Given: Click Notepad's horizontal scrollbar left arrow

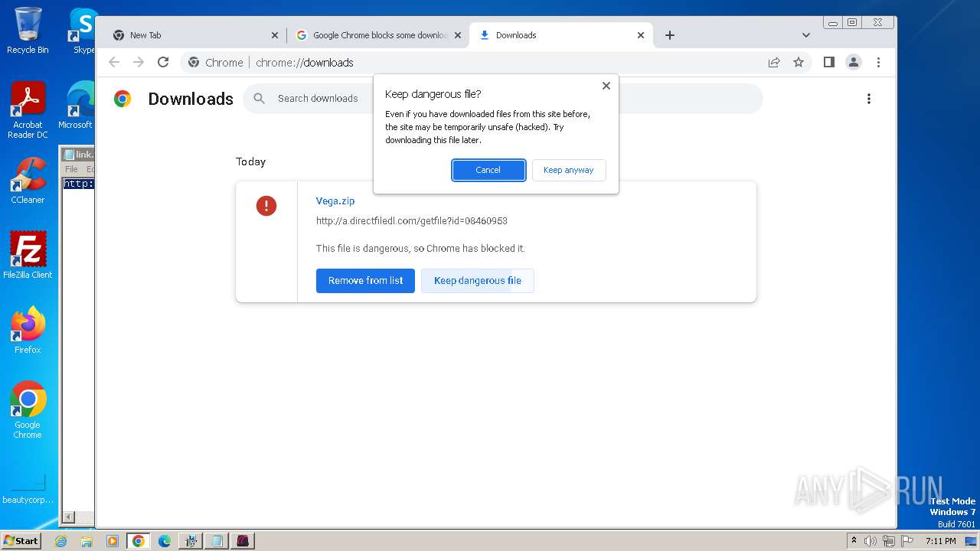Looking at the screenshot, I should [67, 517].
